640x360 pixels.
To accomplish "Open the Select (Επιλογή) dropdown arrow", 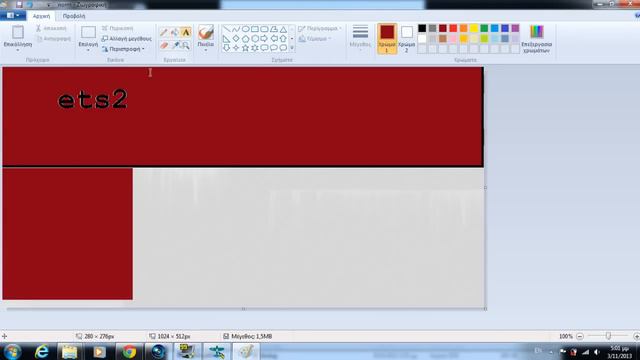I will (x=88, y=50).
